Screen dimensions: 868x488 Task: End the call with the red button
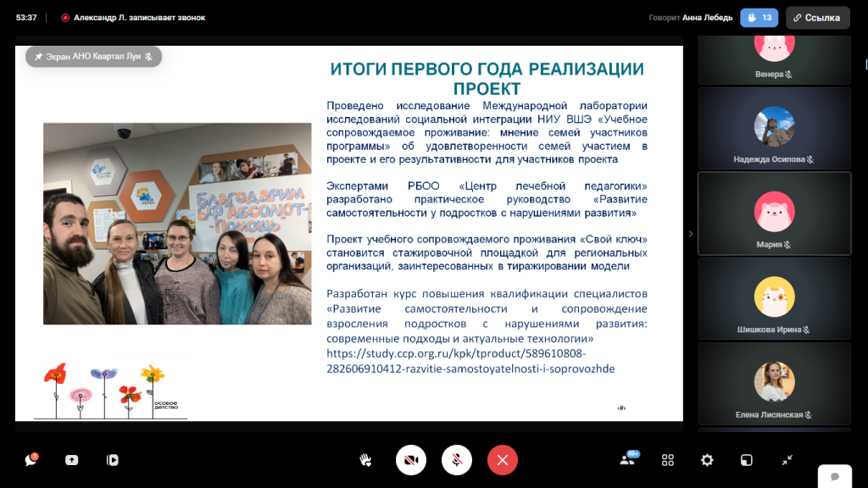[x=503, y=460]
